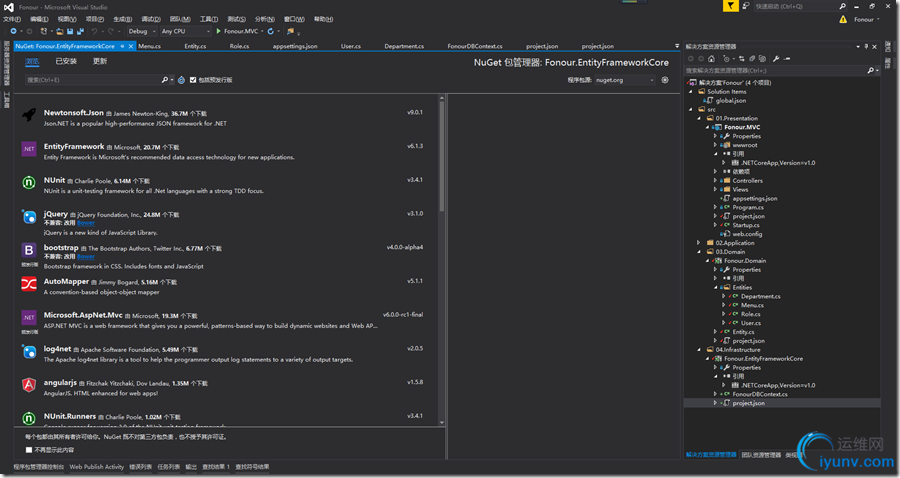This screenshot has width=900, height=478.
Task: Click the quick launch input field
Action: tap(796, 6)
